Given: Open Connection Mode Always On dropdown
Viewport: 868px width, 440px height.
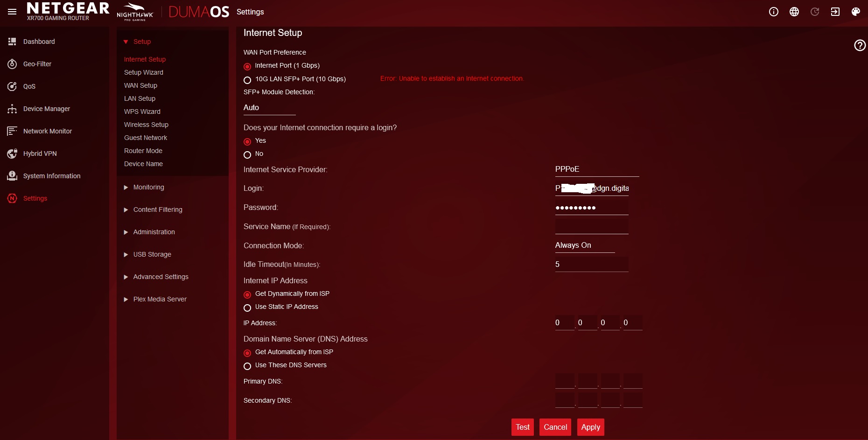Looking at the screenshot, I should click(585, 245).
